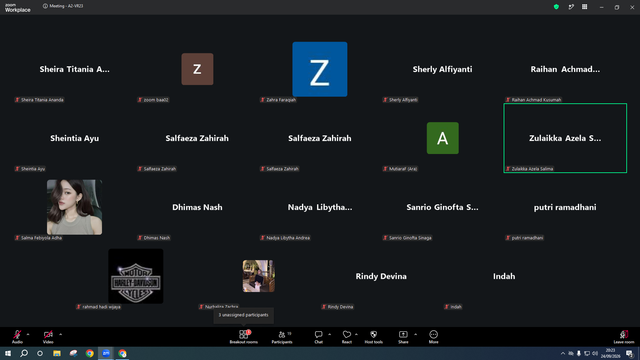This screenshot has height=360, width=640.
Task: Unmute the microphone with the Audio button
Action: pos(17,337)
